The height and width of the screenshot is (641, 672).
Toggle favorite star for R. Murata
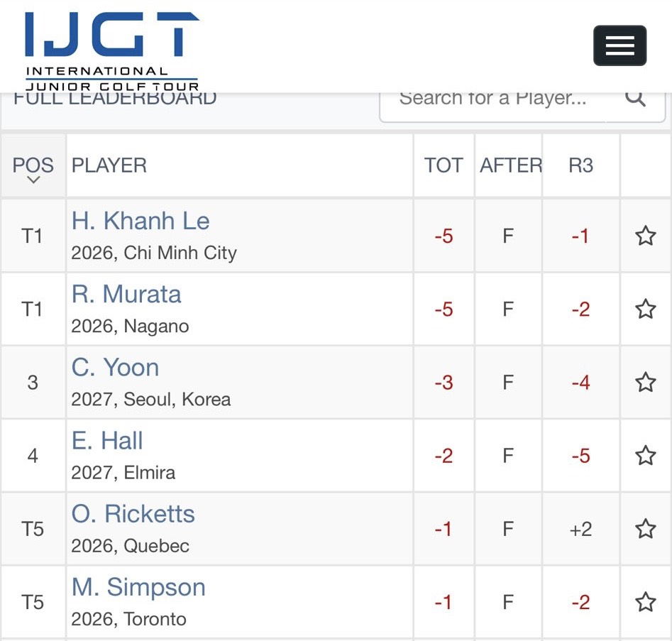645,309
